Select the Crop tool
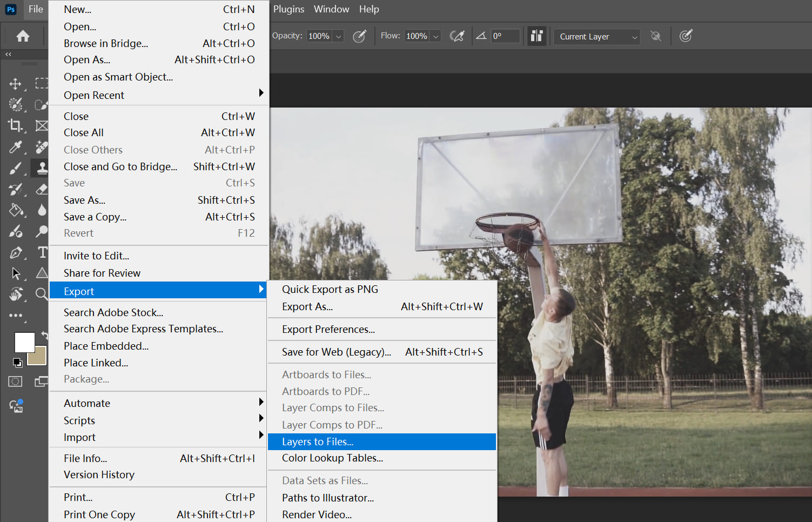812x522 pixels. tap(16, 125)
